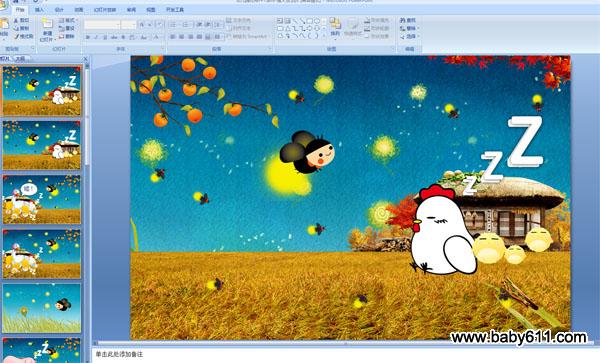Open the font name combo box
Image resolution: width=600 pixels, height=363 pixels.
(102, 25)
